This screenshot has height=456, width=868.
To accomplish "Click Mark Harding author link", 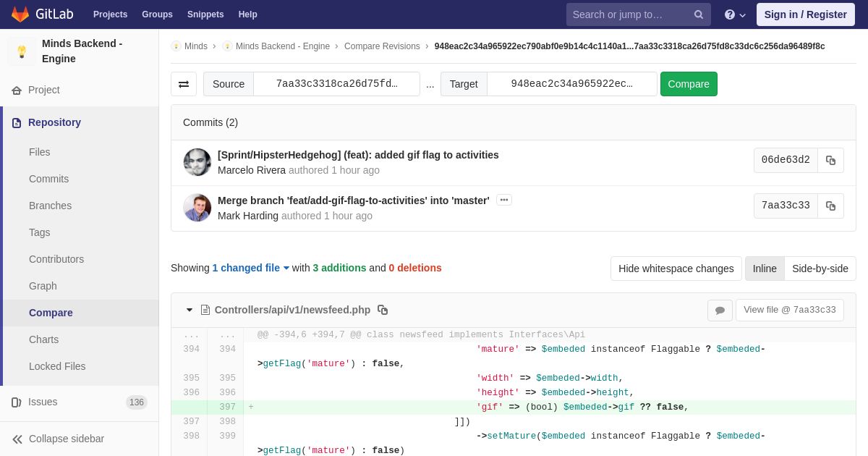I will click(248, 216).
